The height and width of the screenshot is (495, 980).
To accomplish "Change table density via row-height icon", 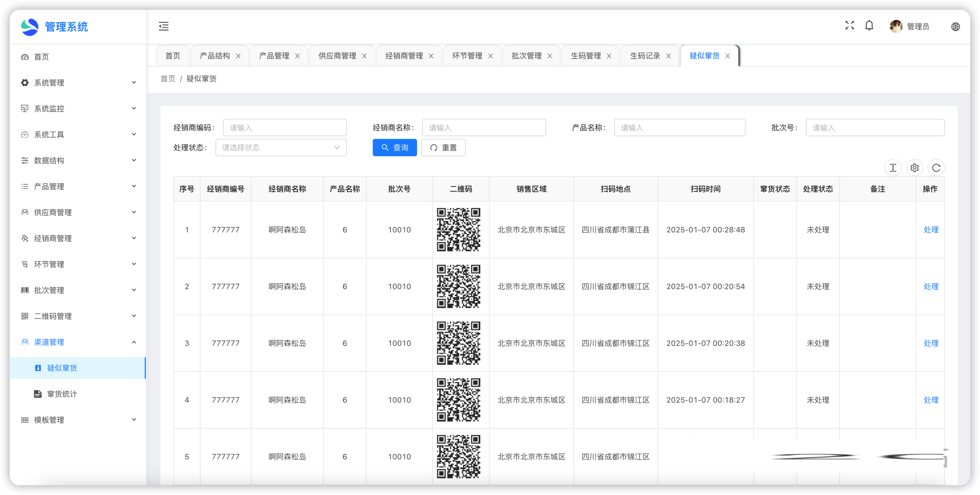I will click(893, 168).
